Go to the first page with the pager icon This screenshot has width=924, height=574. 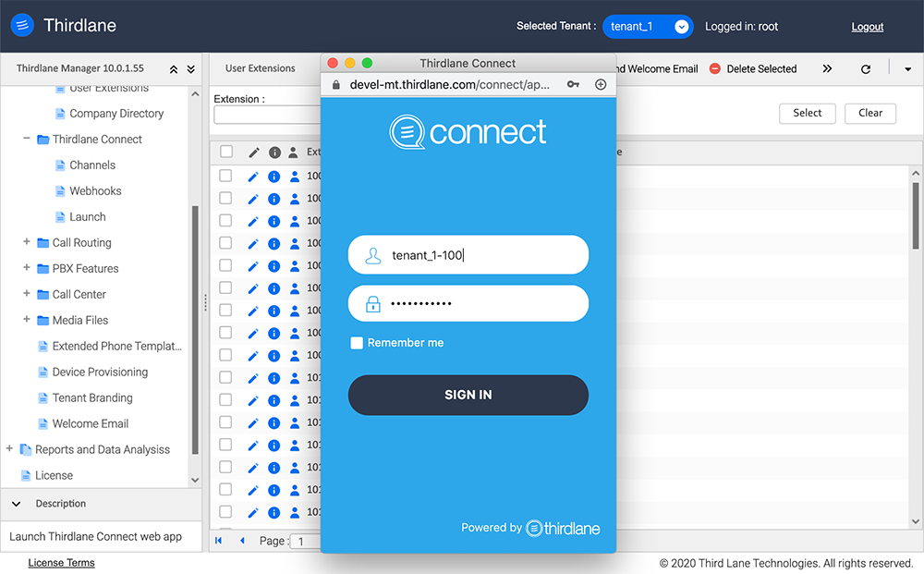point(219,541)
